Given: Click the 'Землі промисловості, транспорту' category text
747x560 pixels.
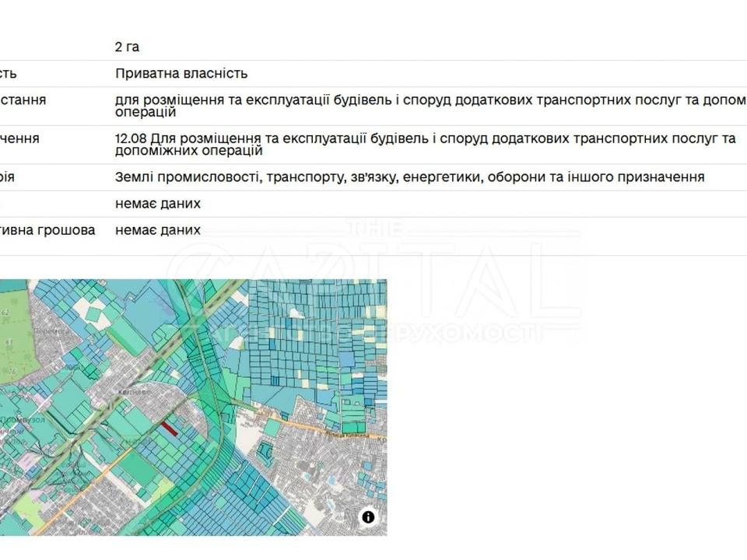Looking at the screenshot, I should pos(409,177).
